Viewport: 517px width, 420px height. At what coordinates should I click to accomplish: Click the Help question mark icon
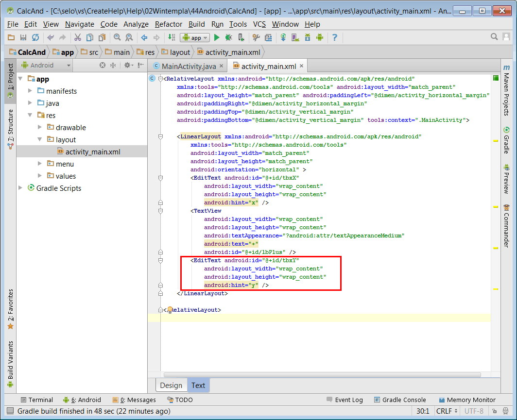[335, 37]
